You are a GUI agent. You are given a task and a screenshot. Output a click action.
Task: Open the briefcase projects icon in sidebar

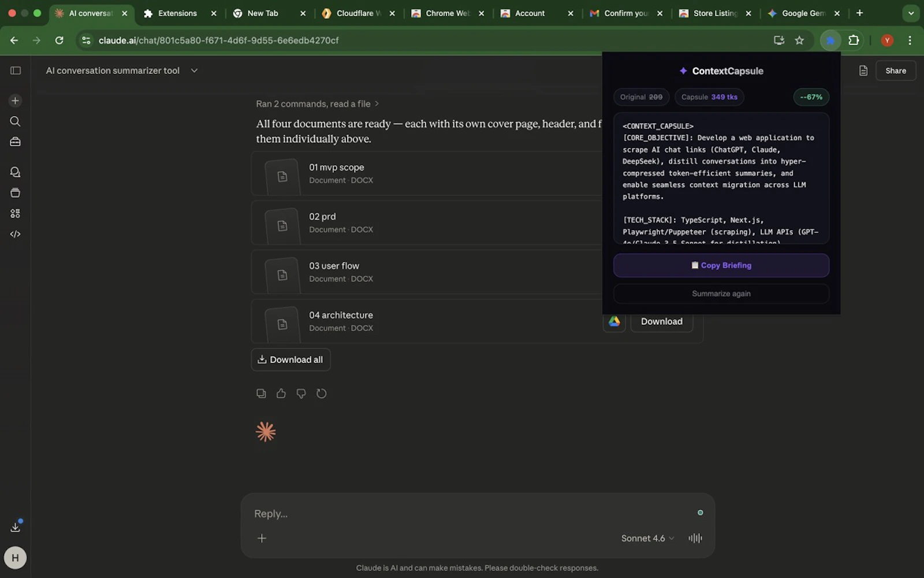(x=16, y=142)
